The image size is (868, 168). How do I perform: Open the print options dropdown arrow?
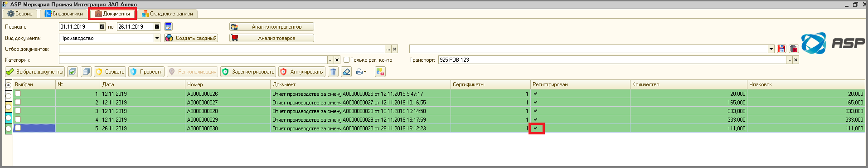tap(365, 72)
